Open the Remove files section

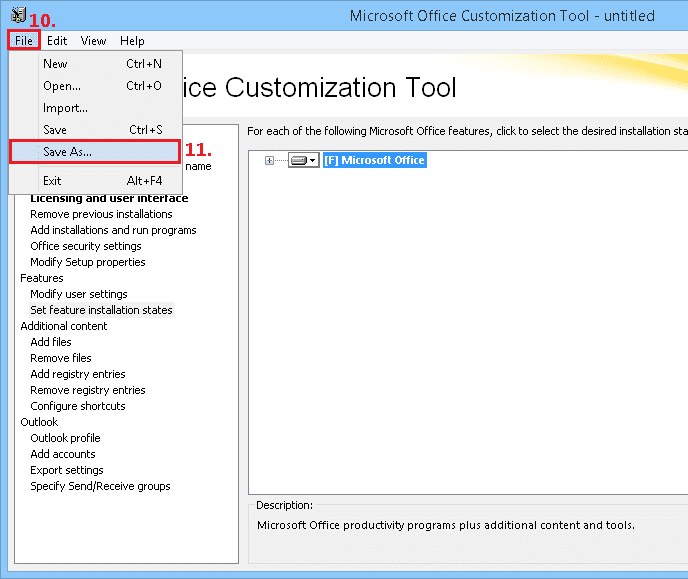(x=61, y=358)
